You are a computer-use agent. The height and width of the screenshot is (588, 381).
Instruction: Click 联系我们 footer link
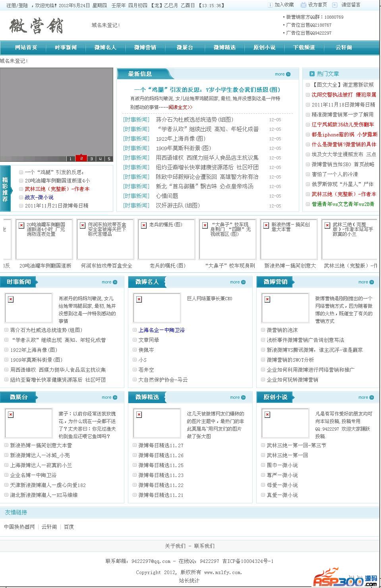[205, 546]
